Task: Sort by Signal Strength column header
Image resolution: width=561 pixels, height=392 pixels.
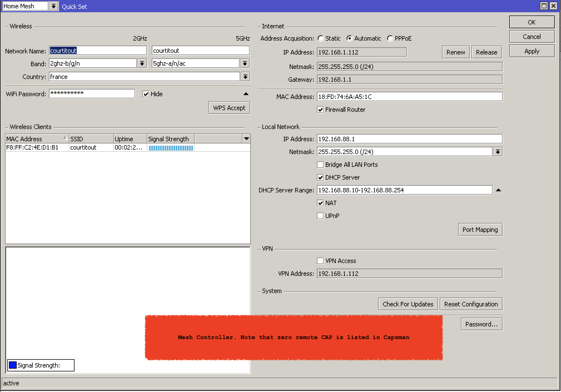Action: [171, 139]
